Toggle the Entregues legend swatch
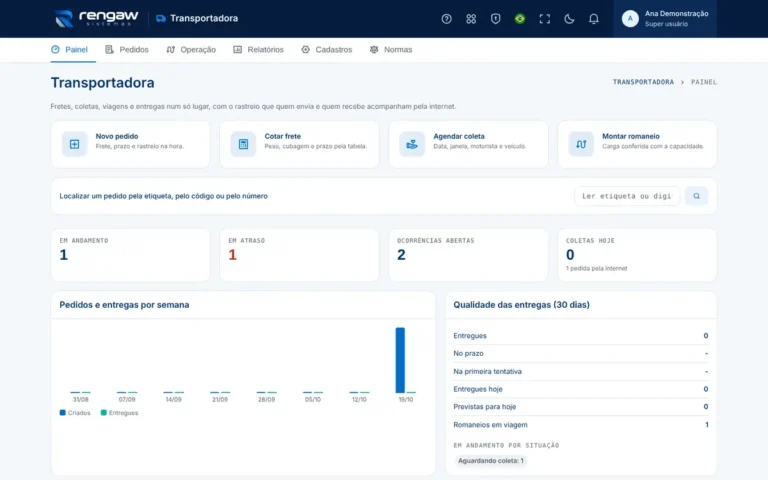The width and height of the screenshot is (768, 480). [103, 412]
